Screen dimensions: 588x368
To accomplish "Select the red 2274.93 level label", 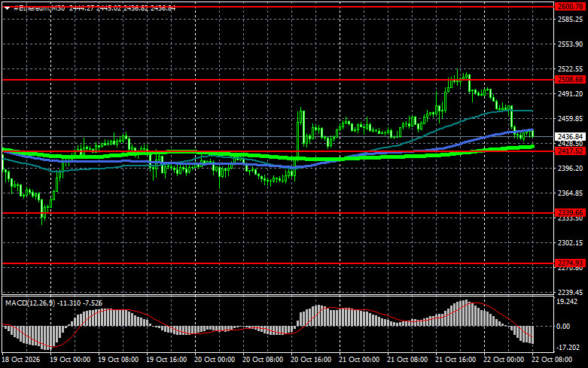I will pos(570,263).
